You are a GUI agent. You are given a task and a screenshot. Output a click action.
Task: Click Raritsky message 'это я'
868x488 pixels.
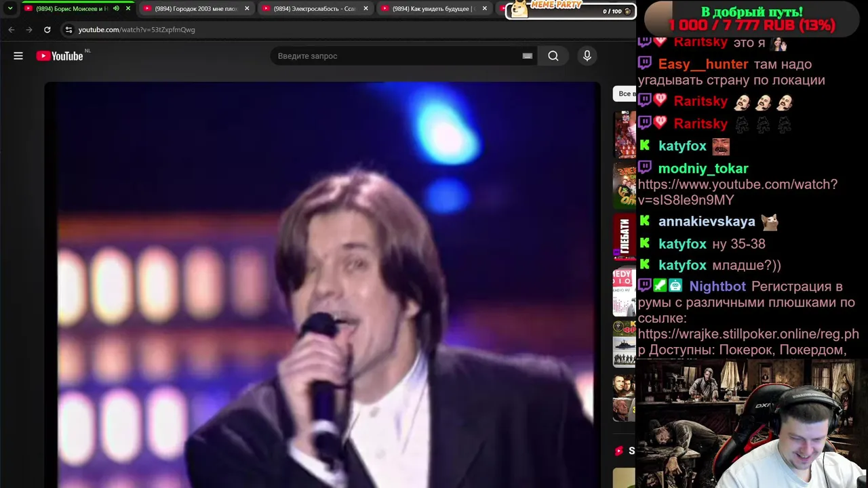(x=749, y=42)
